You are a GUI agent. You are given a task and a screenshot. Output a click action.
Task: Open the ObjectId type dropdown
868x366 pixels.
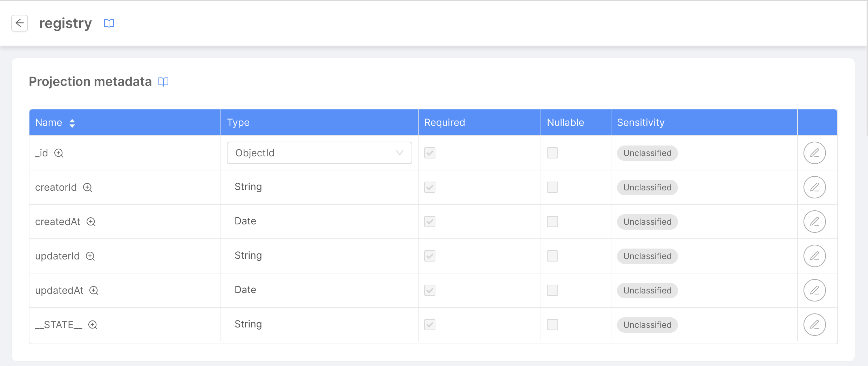click(x=319, y=153)
